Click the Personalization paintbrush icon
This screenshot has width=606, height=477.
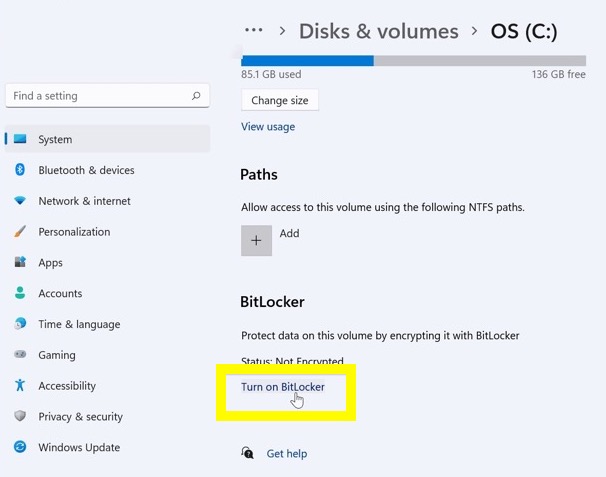click(x=20, y=232)
